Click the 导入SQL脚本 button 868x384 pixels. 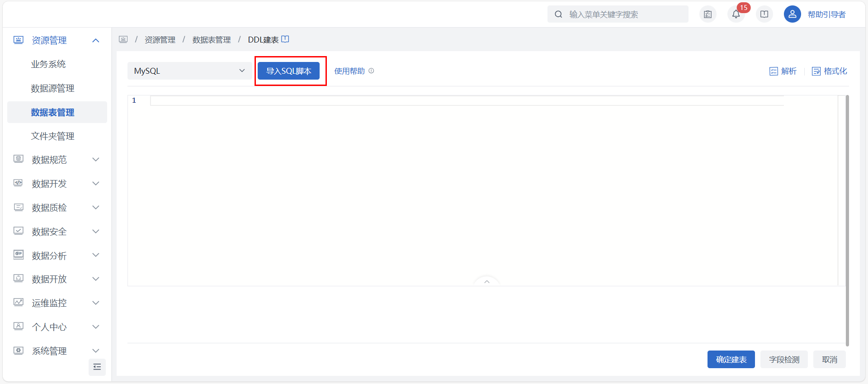289,71
